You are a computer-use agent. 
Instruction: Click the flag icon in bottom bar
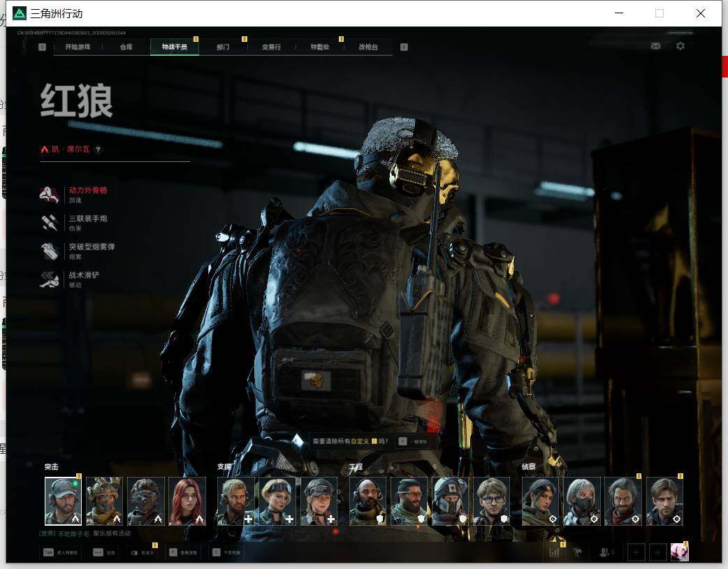578,552
